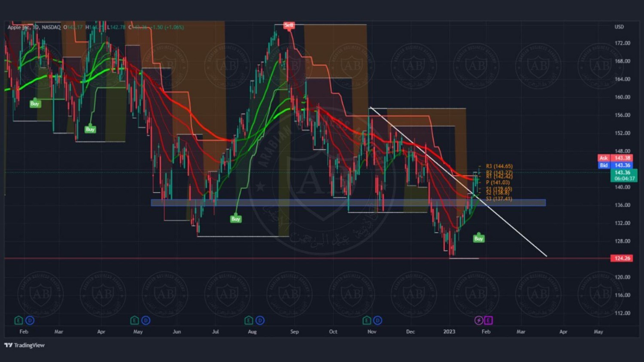Click the blue Bid 143.36 price label
The height and width of the screenshot is (362, 644).
(615, 165)
